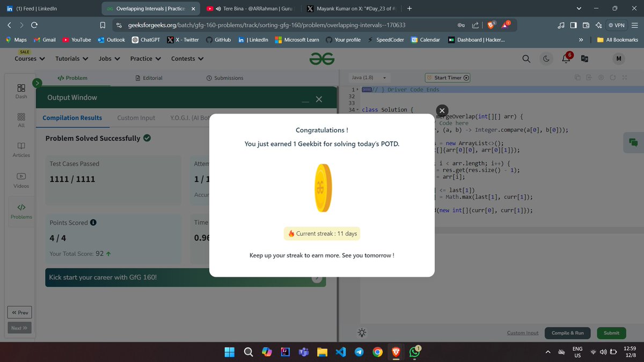Click the Start Timer button
This screenshot has width=644, height=362.
[x=448, y=78]
